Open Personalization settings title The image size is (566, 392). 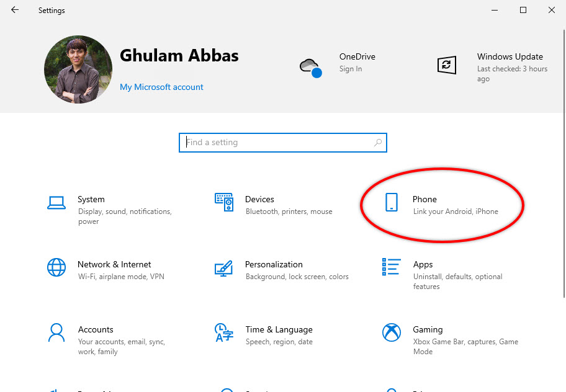pyautogui.click(x=274, y=264)
